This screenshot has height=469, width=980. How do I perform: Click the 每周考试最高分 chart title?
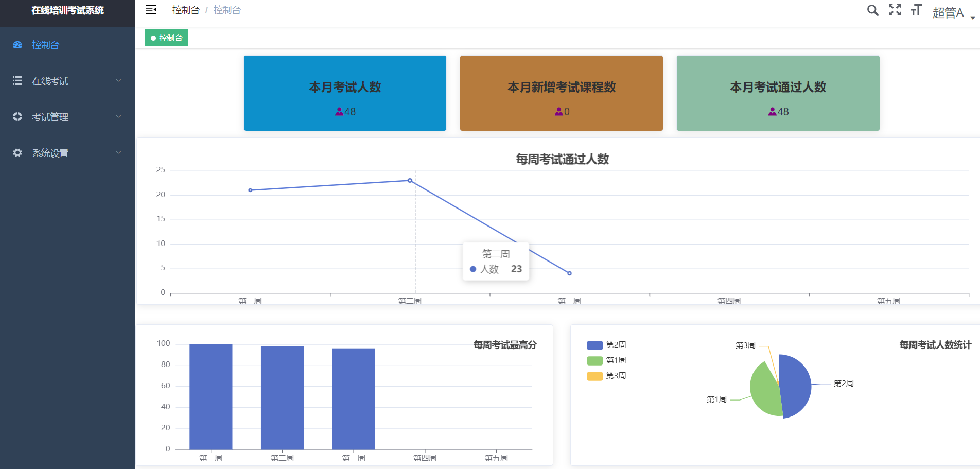[x=505, y=345]
